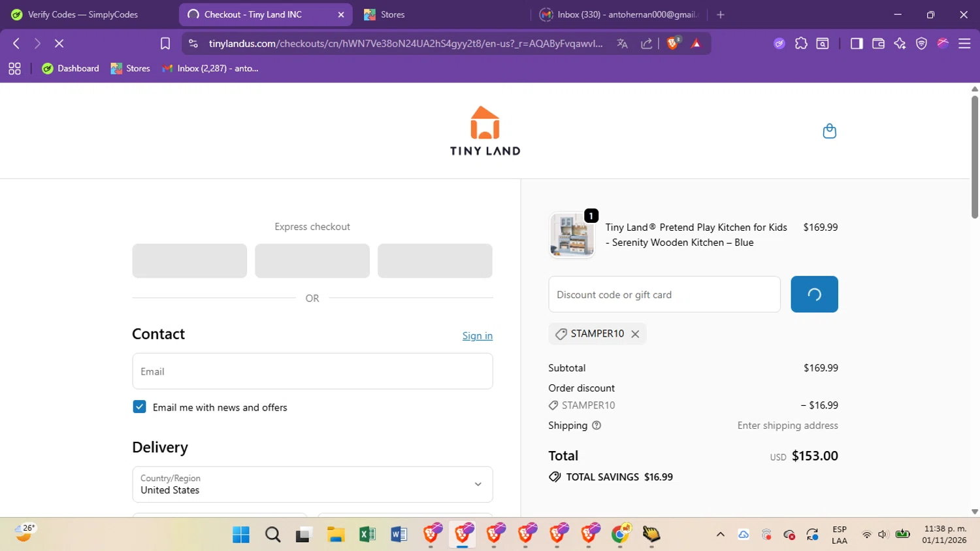
Task: Open the Brave Shields panel
Action: coord(673,43)
